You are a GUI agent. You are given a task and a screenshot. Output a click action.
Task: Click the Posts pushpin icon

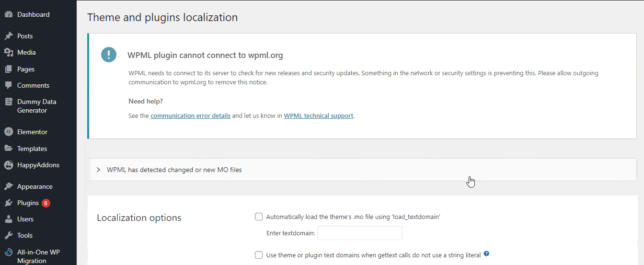click(x=8, y=36)
